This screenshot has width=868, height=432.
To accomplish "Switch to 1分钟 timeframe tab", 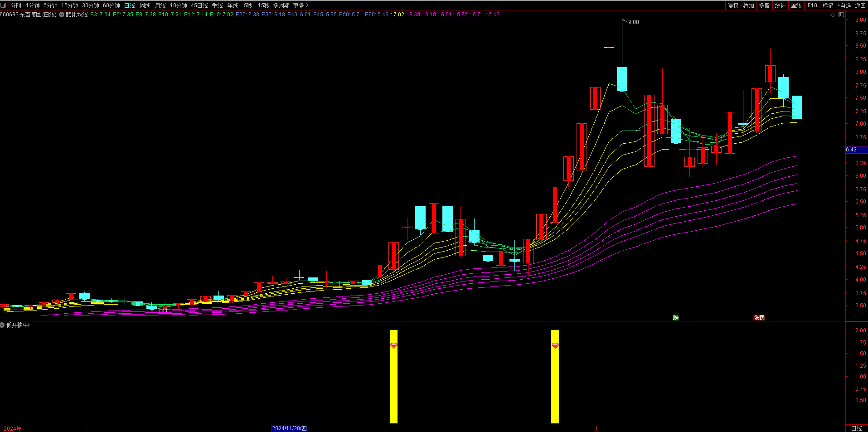I will (x=33, y=5).
